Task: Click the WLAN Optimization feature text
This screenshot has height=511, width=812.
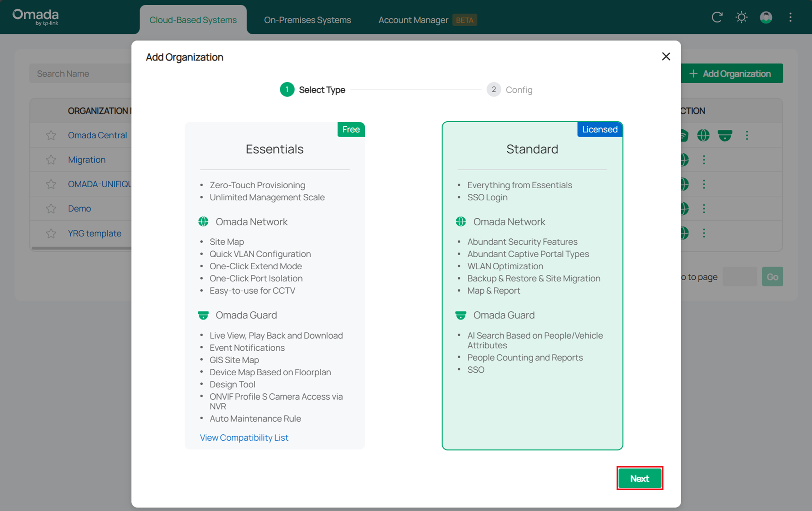Action: click(x=505, y=266)
